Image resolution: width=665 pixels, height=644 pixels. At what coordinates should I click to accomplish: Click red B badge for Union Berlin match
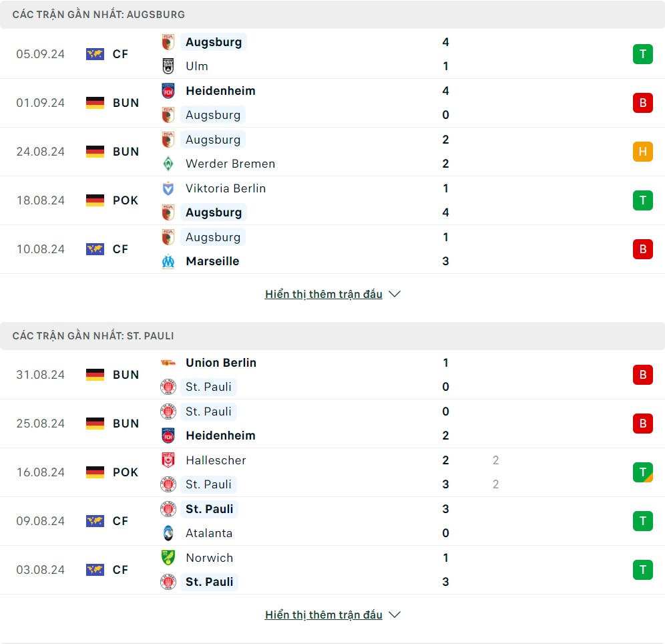pos(642,375)
